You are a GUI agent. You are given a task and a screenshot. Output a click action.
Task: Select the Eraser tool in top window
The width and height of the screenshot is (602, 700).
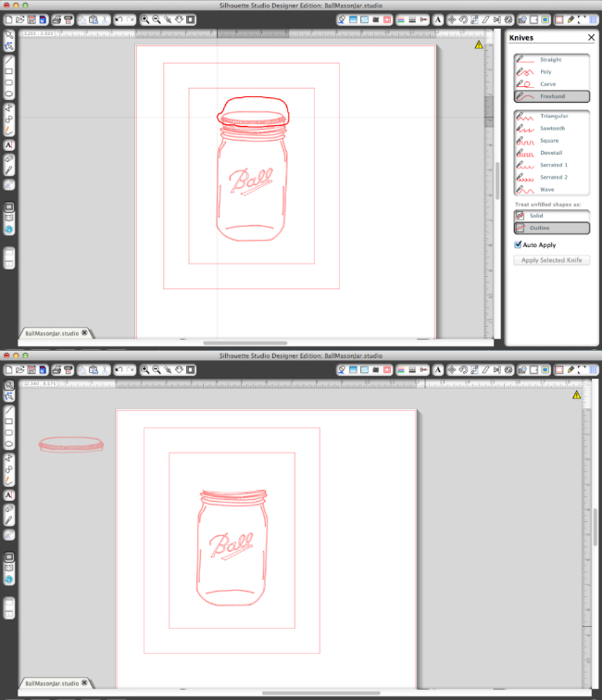9,159
